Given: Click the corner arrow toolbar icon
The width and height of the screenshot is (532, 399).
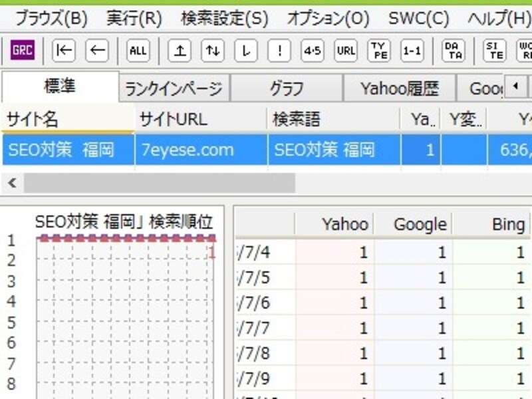Looking at the screenshot, I should [246, 51].
